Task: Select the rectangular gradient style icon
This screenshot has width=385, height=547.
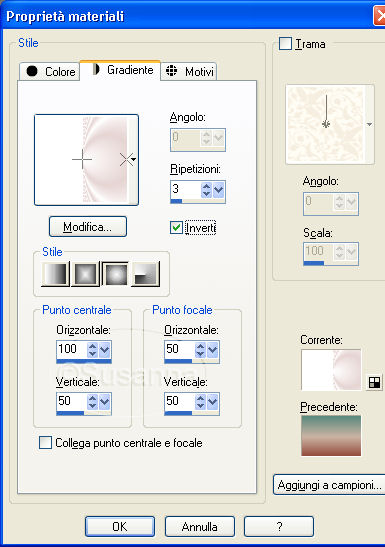Action: 85,274
